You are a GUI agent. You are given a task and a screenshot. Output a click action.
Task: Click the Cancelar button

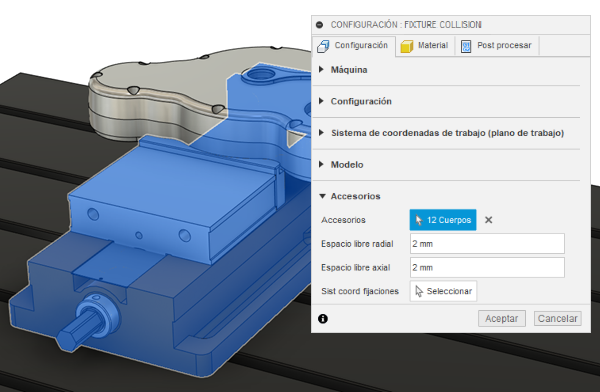[x=558, y=318]
